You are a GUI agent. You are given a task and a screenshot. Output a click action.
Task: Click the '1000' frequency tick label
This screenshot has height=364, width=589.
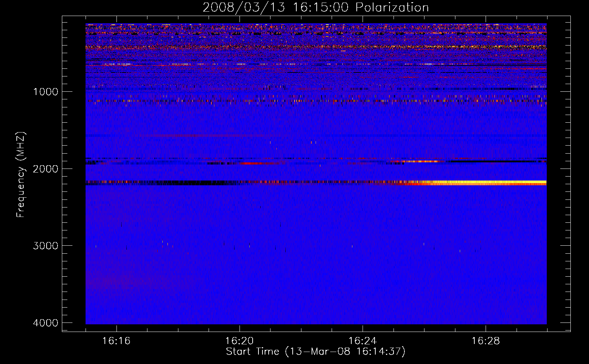[x=46, y=92]
